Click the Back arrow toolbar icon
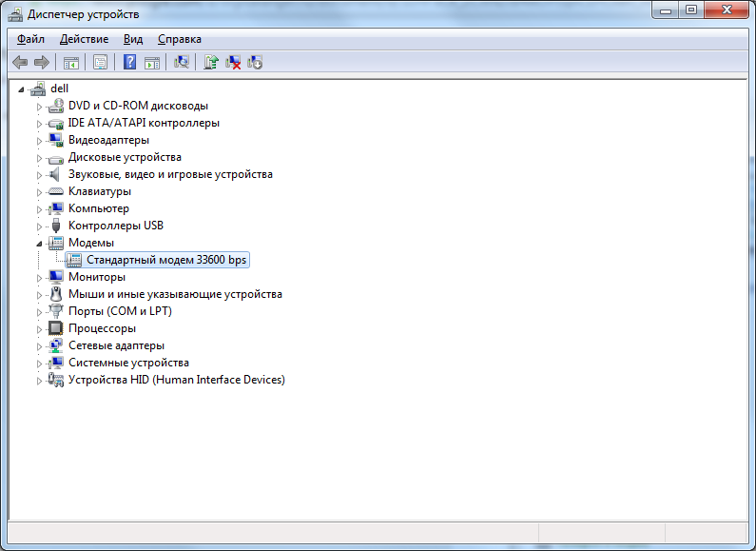Screen dimensions: 756x551 20,62
